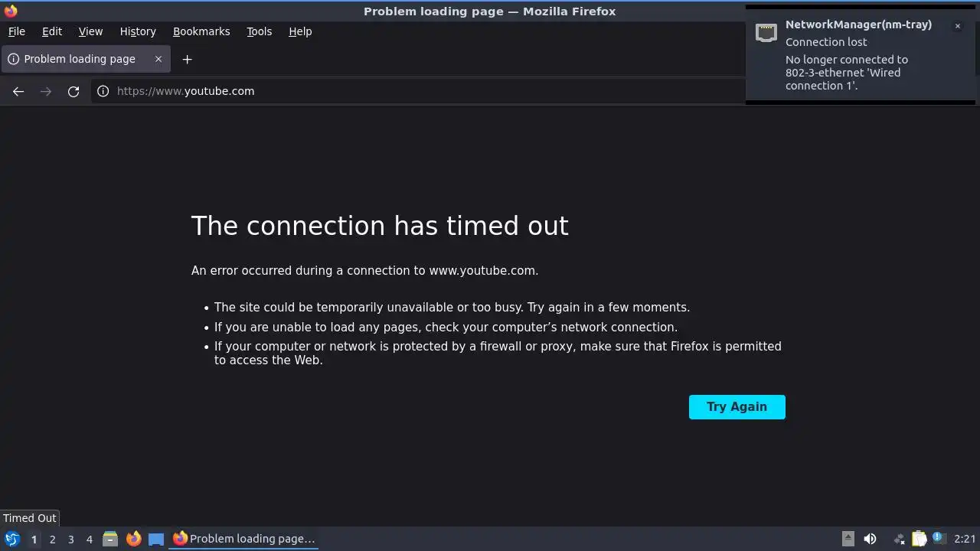Switch to workspace 2

52,540
